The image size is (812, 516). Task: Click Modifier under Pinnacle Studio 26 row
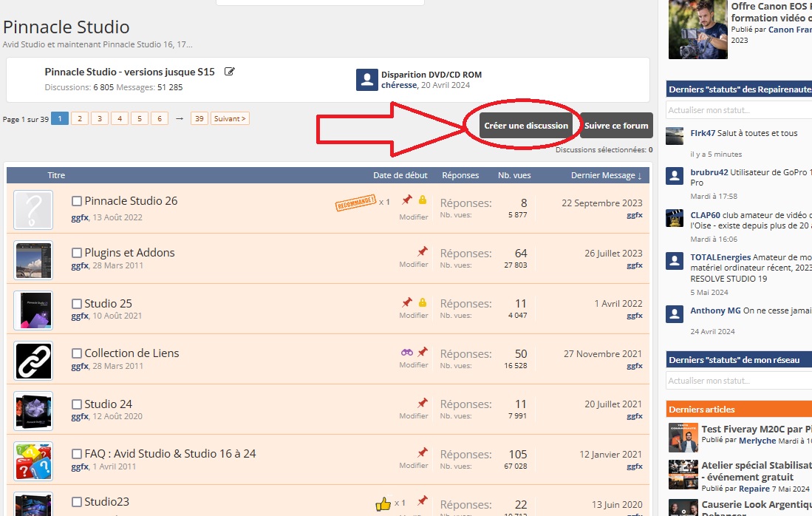pos(413,217)
